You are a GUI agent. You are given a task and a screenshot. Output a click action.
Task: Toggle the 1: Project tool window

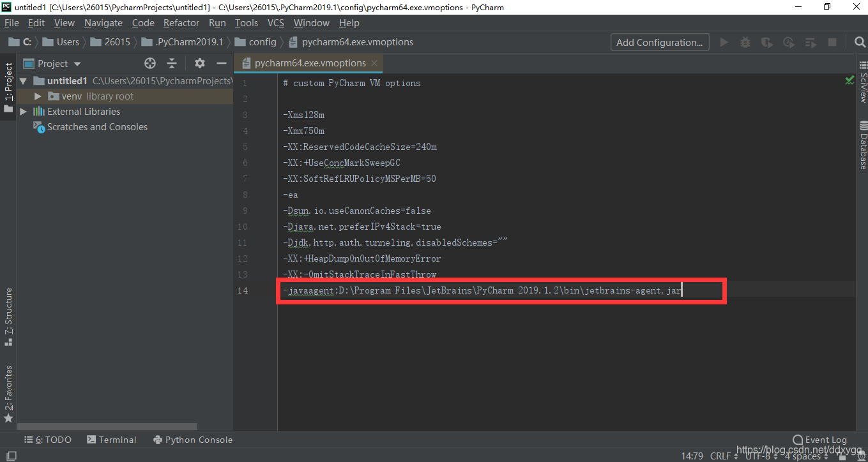pyautogui.click(x=8, y=88)
